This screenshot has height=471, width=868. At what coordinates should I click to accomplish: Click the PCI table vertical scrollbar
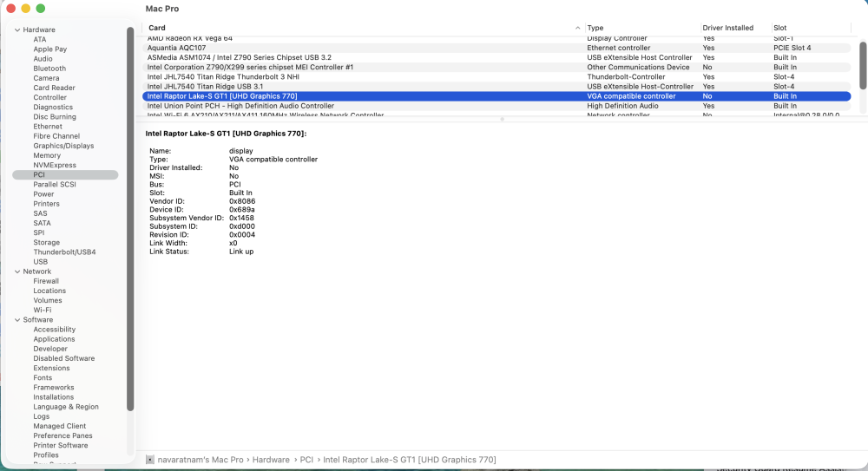(863, 65)
